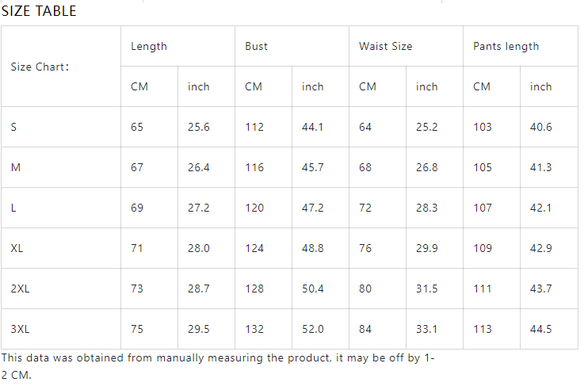Click the Pants length column header

tap(506, 46)
